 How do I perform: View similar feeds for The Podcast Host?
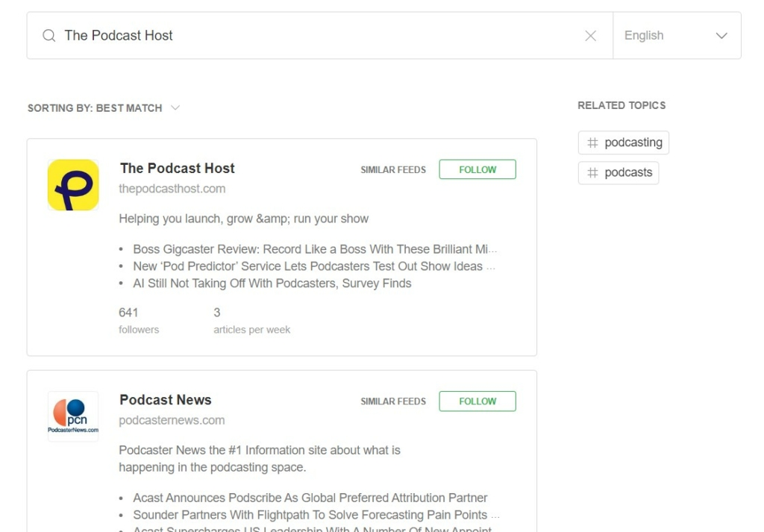[392, 169]
